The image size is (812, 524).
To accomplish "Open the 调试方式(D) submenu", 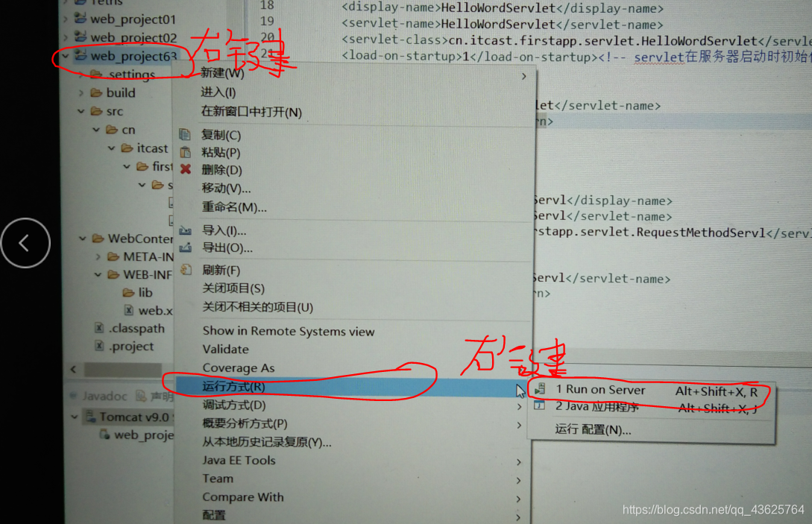I will (352, 405).
